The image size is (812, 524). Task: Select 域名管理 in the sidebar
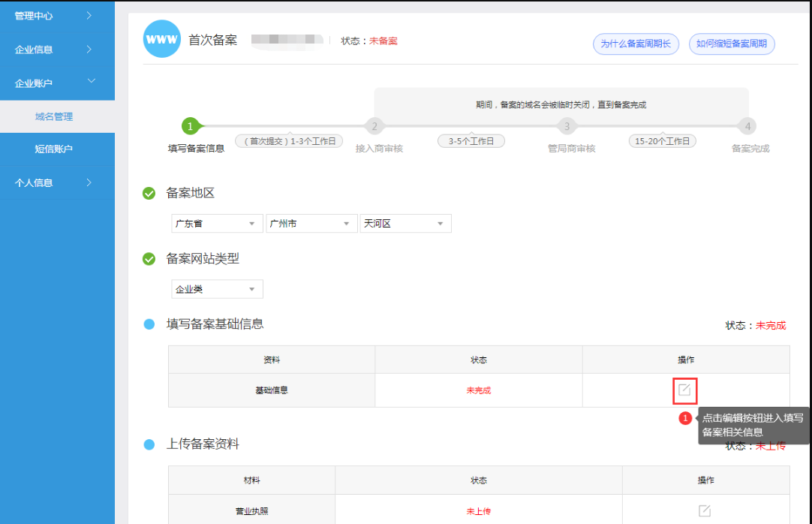(54, 116)
